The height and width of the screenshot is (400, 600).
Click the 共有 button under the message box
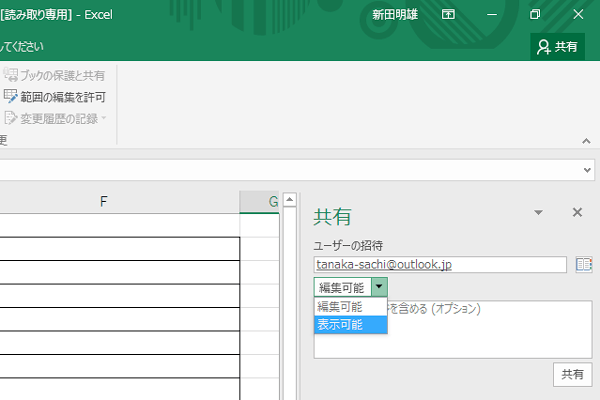click(572, 374)
